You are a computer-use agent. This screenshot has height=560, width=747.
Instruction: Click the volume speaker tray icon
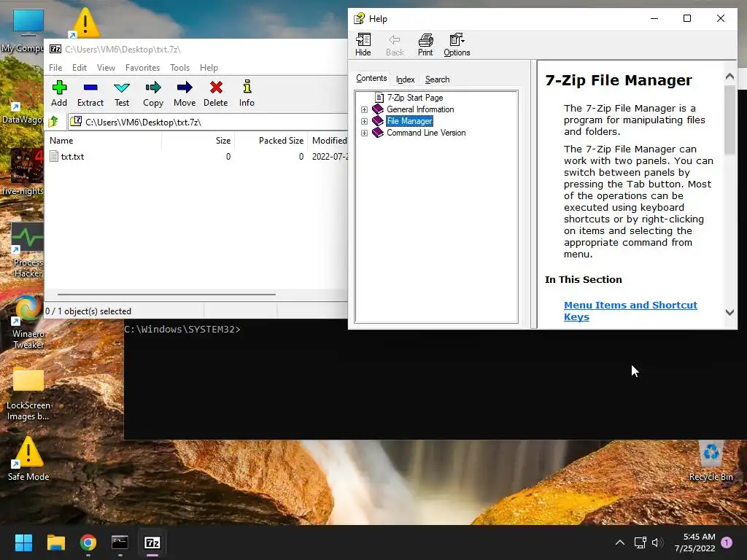tap(657, 542)
